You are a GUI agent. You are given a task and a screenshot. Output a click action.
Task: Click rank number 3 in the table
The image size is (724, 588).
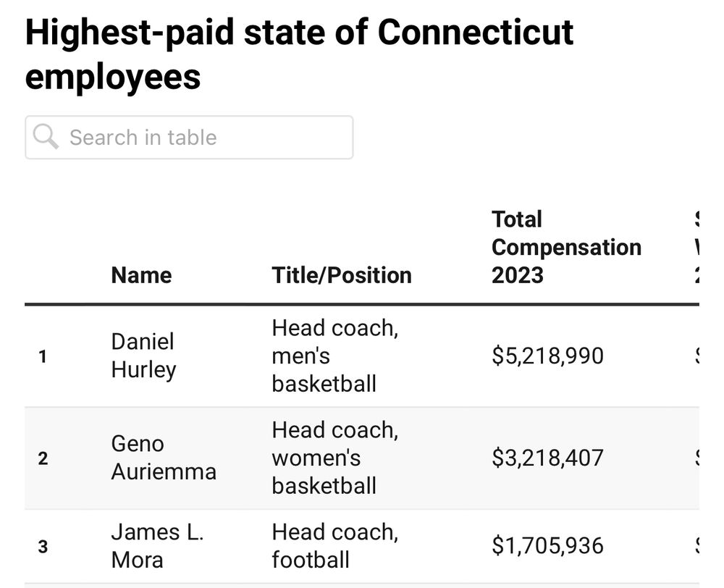[x=43, y=547]
